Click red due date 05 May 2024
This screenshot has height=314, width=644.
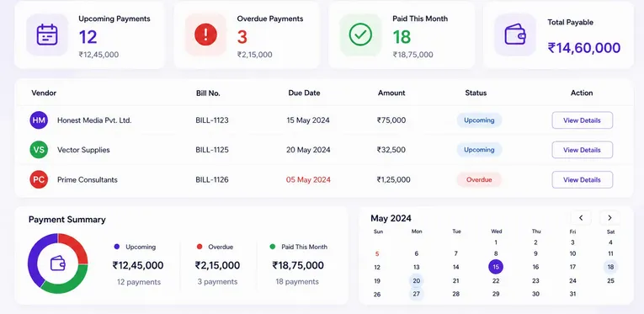(x=308, y=180)
